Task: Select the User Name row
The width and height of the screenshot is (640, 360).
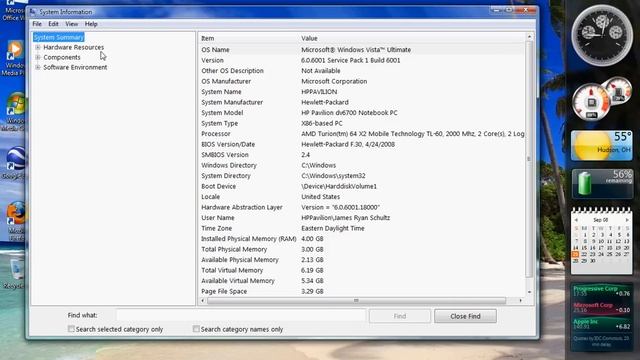Action: pyautogui.click(x=362, y=218)
